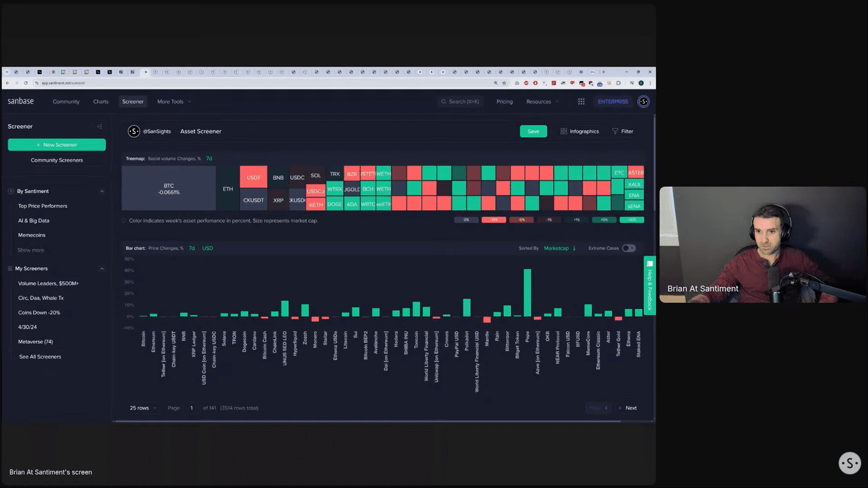The image size is (868, 488).
Task: Switch bar chart currency to USD
Action: [207, 249]
